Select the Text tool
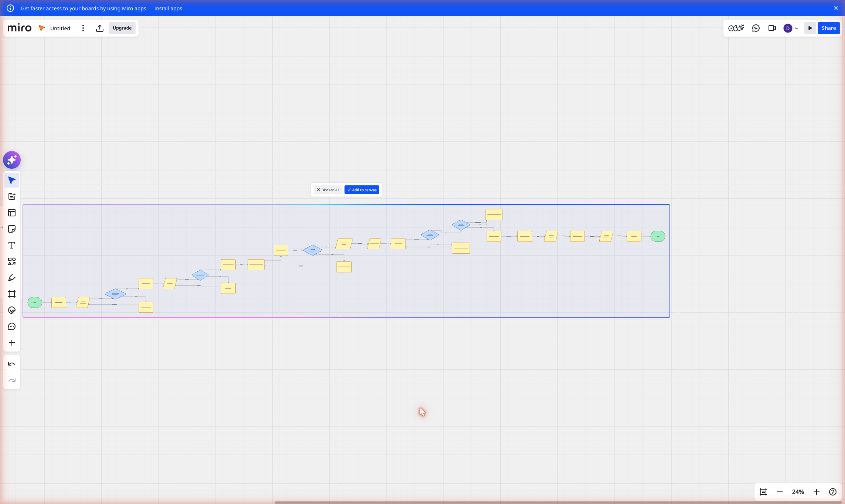 pos(12,245)
